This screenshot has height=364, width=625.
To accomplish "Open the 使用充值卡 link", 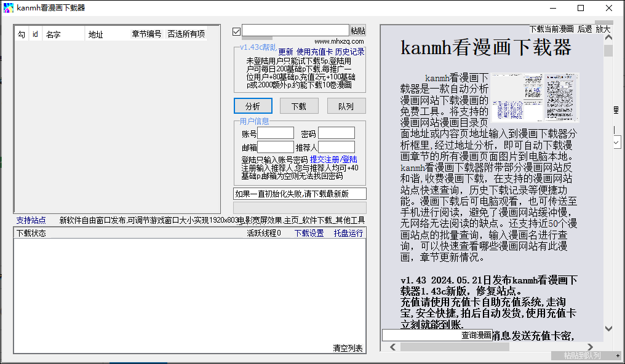I will (314, 52).
